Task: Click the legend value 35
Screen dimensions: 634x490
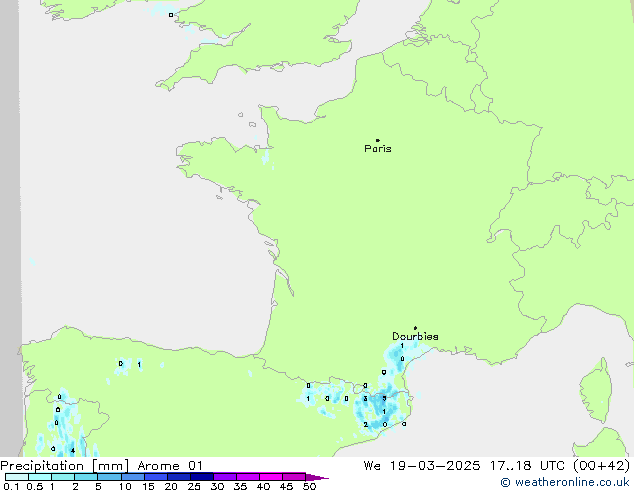Action: (x=241, y=486)
